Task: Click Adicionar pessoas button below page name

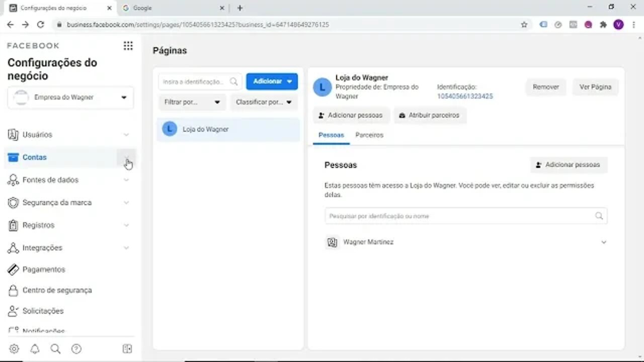Action: pos(350,115)
